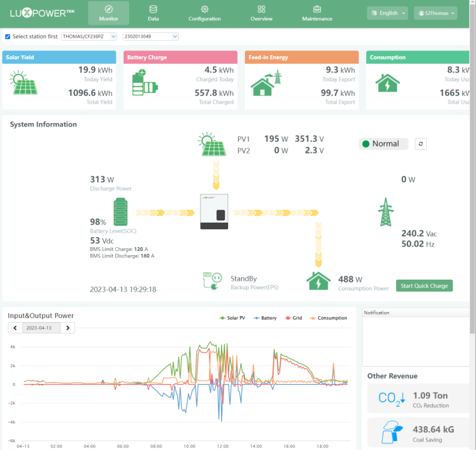476x450 pixels.
Task: Toggle Battery series in chart legend
Action: pos(265,318)
